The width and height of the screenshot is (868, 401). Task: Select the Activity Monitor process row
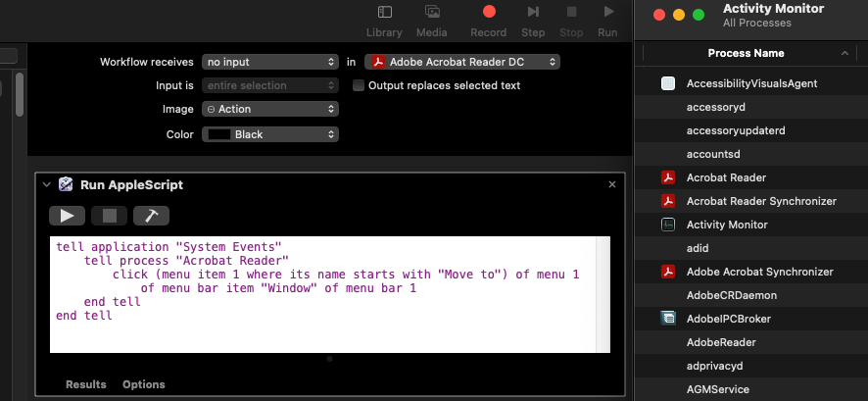[751, 225]
